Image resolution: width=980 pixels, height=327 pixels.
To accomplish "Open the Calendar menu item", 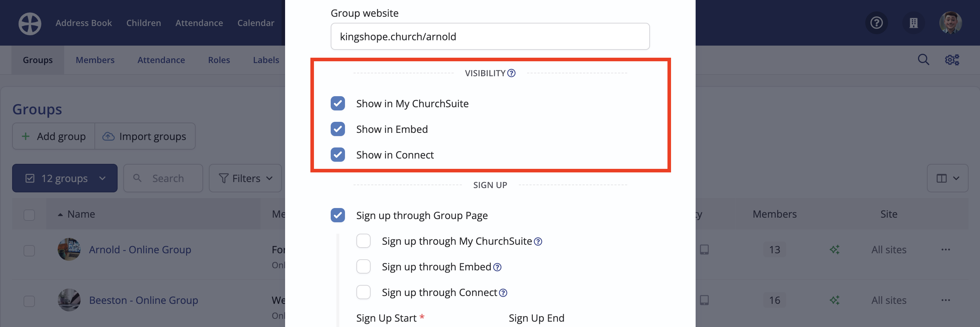I will [256, 23].
